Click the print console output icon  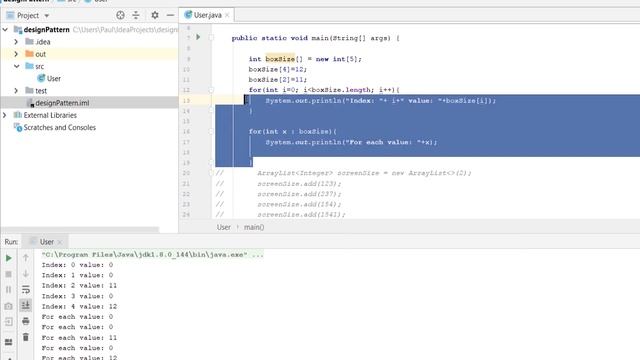pos(26,321)
